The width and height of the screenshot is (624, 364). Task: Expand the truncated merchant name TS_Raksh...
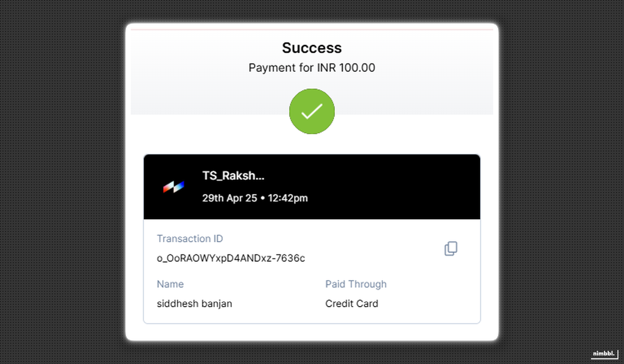(x=233, y=176)
